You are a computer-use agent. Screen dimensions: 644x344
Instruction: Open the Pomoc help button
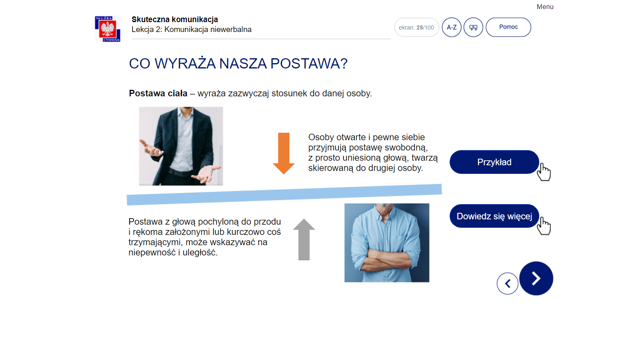508,27
